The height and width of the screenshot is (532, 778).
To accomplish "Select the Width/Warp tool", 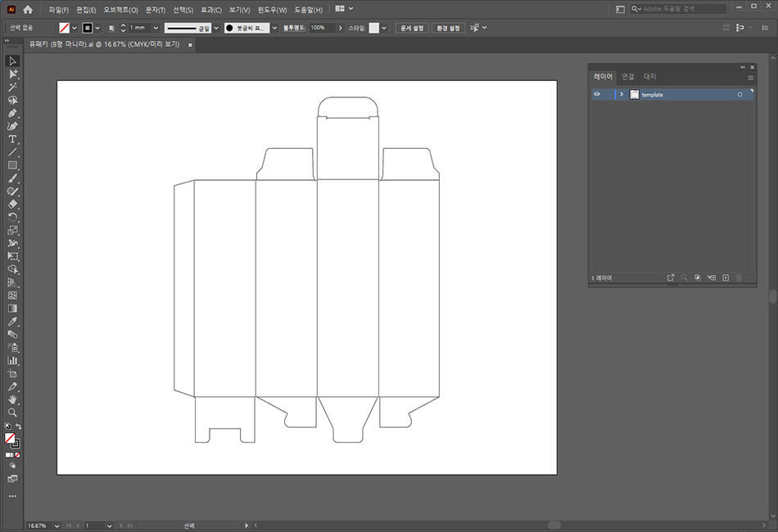I will pyautogui.click(x=12, y=243).
